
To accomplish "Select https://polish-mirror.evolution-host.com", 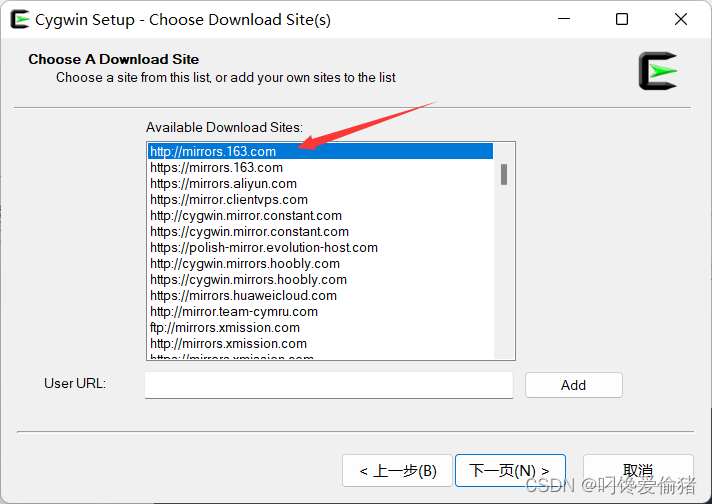I will tap(321, 247).
